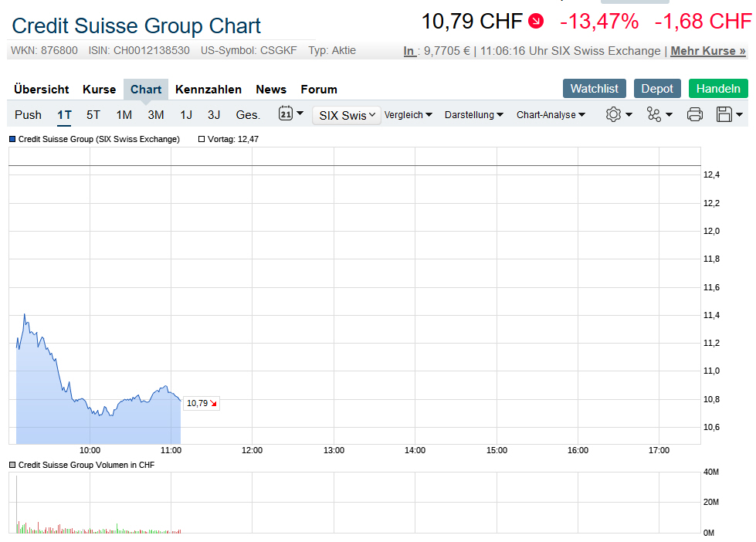The width and height of the screenshot is (756, 542).
Task: Open the calendar date range picker
Action: [290, 114]
